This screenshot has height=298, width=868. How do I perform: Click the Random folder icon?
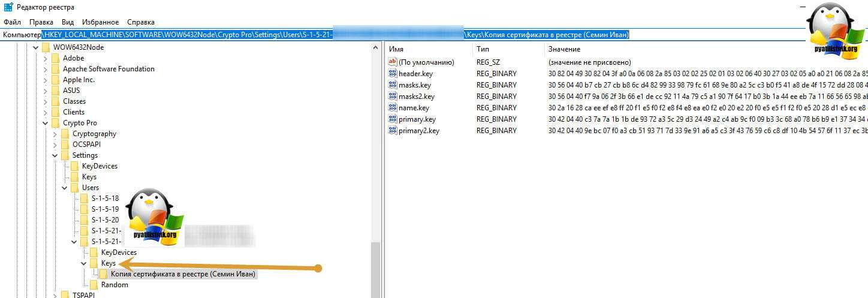point(94,285)
